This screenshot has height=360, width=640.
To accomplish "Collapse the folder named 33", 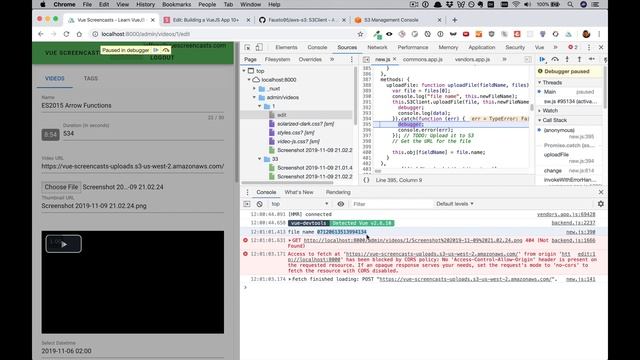I will pos(260,159).
